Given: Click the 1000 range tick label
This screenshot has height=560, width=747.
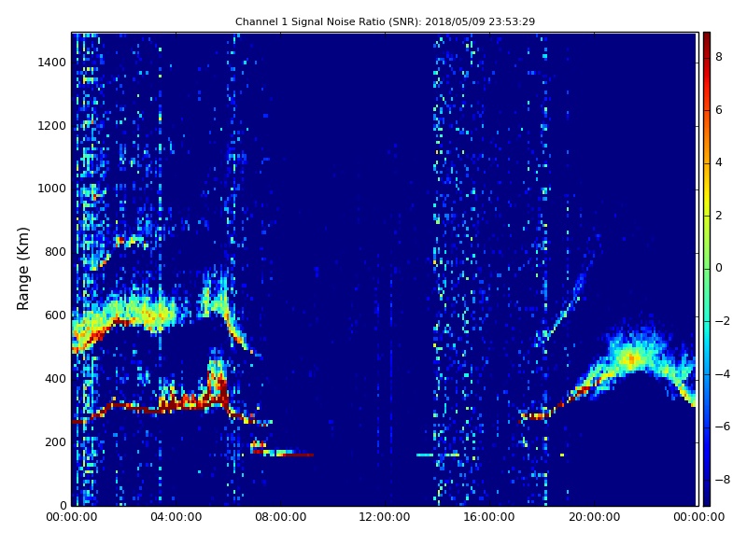Looking at the screenshot, I should click(x=52, y=189).
